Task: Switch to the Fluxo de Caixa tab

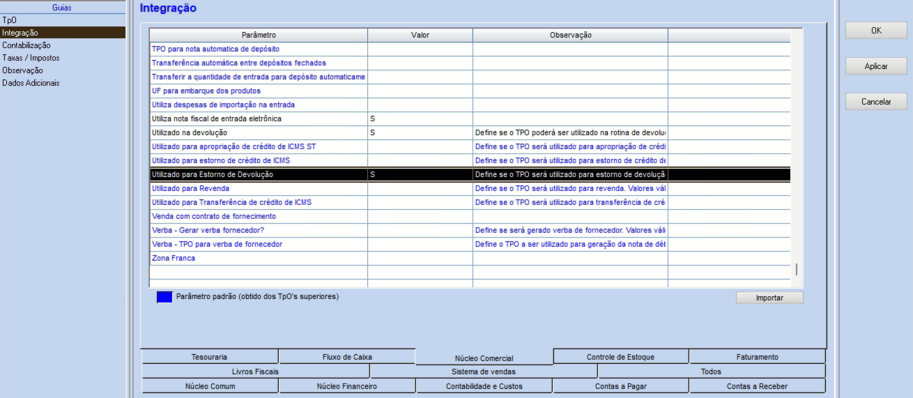Action: point(347,357)
